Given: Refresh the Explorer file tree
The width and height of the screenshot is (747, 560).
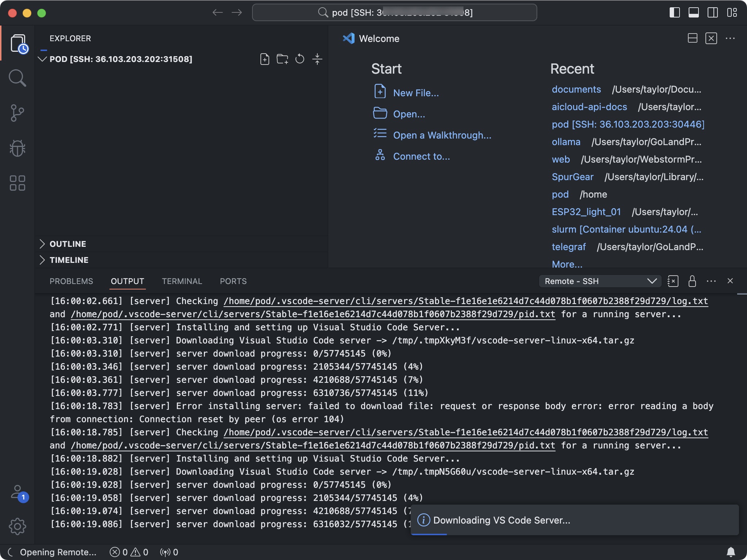Looking at the screenshot, I should tap(300, 59).
